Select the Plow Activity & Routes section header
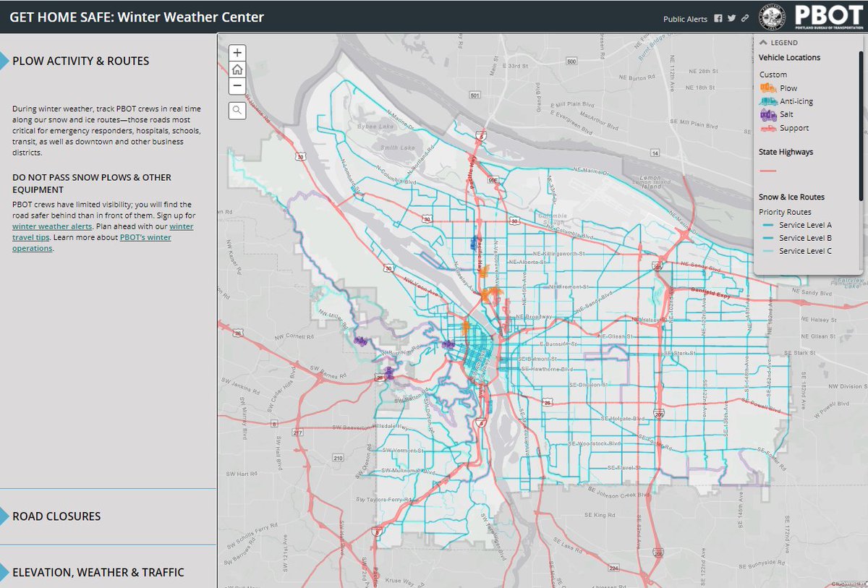 (80, 61)
